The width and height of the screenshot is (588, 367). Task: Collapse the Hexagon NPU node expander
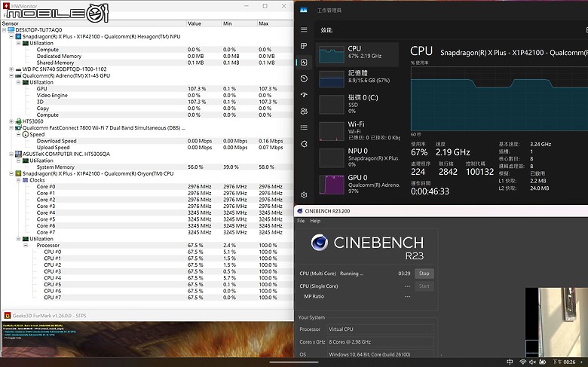pos(11,36)
